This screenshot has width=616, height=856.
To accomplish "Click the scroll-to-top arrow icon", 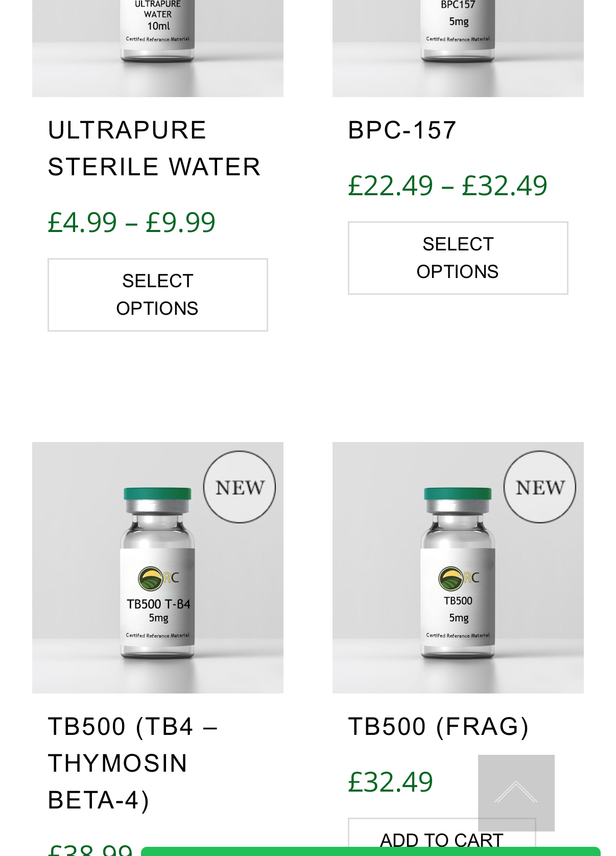I will tap(516, 792).
